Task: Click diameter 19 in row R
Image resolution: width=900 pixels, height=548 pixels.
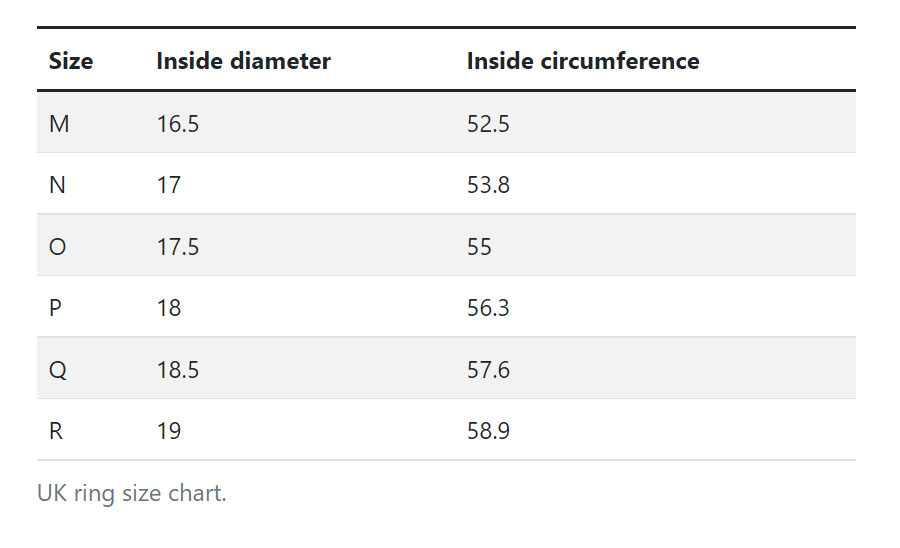Action: 169,431
